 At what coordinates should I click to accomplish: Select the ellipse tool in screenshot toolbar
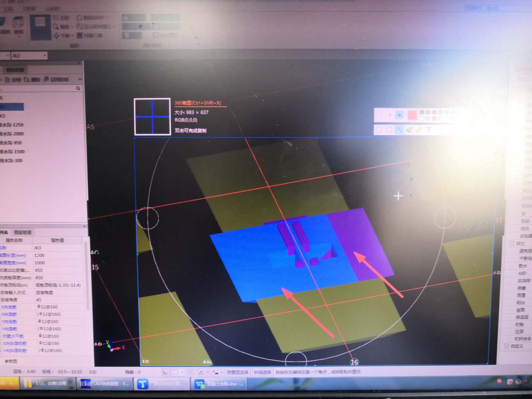[x=389, y=130]
